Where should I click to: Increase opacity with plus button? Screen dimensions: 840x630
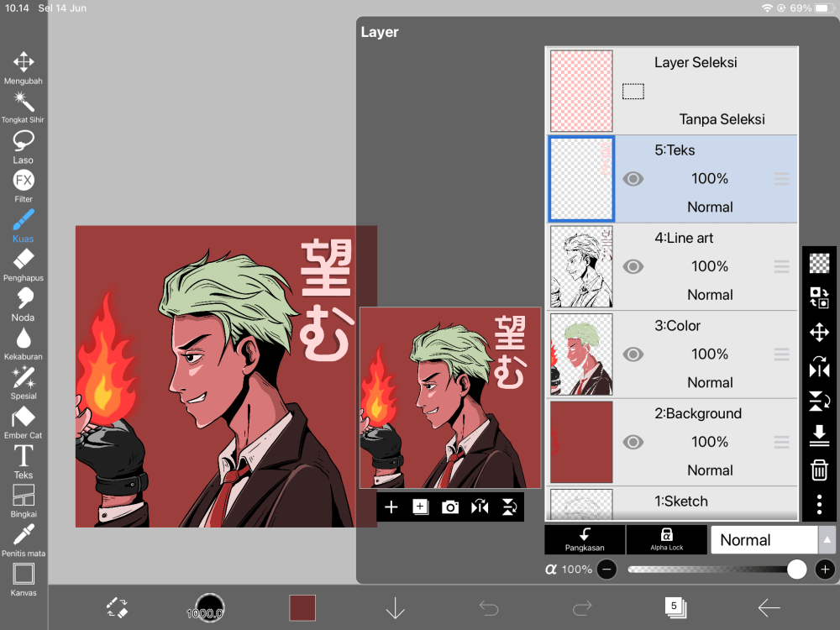click(825, 570)
